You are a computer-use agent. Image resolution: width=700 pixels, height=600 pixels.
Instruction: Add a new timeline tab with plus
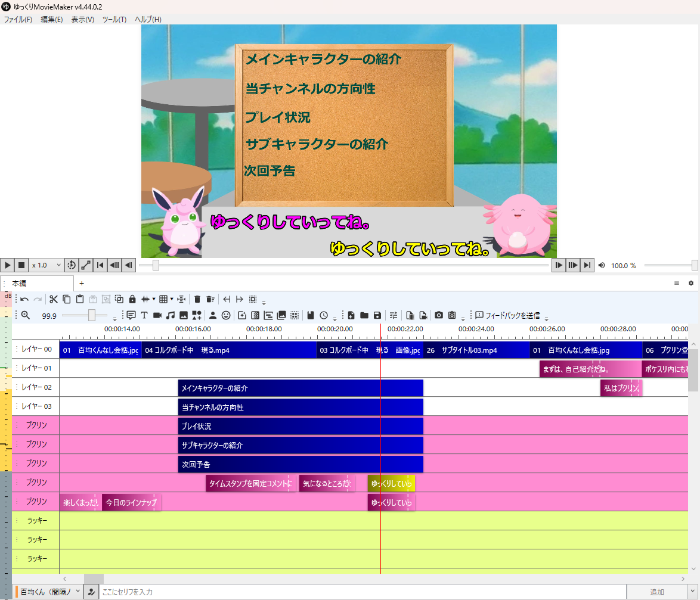(x=82, y=283)
